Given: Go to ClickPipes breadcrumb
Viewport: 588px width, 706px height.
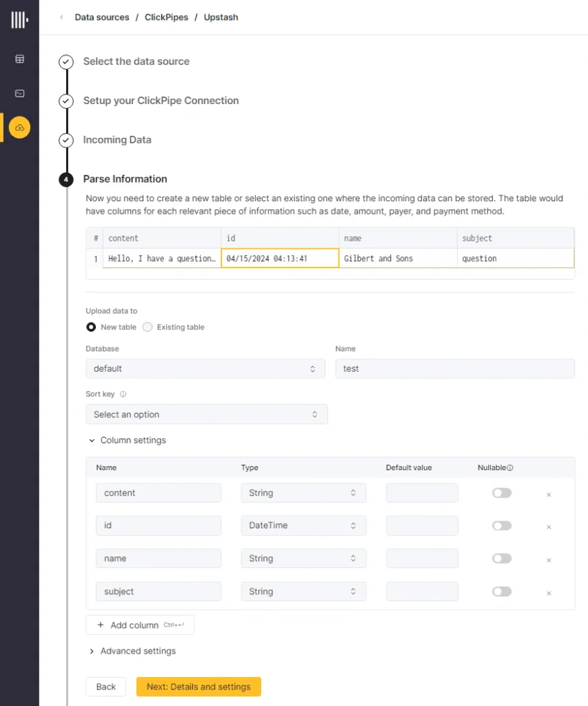Looking at the screenshot, I should pos(166,17).
